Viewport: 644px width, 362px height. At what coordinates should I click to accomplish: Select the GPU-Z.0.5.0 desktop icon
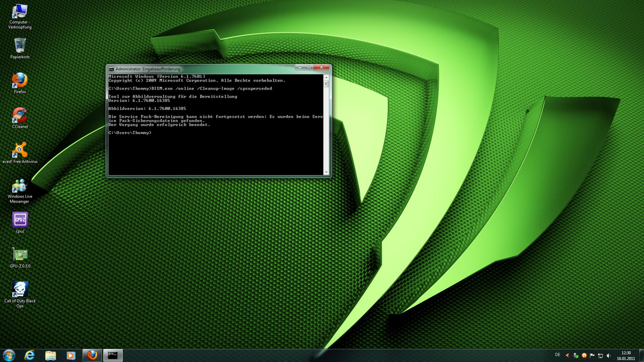point(20,258)
